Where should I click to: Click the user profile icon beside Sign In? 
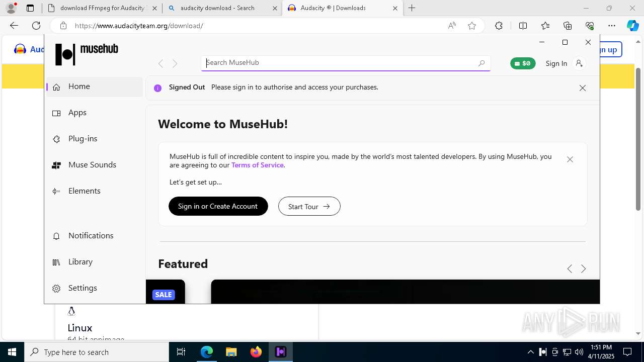[x=579, y=63]
